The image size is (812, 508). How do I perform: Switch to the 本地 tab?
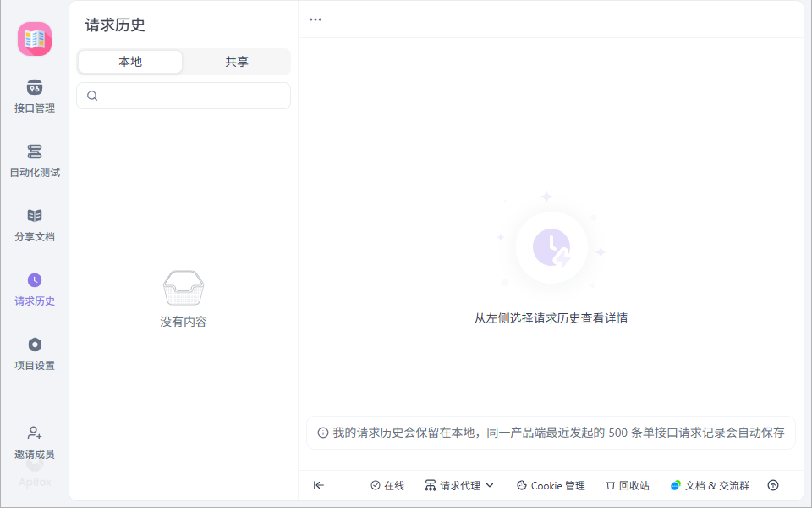click(x=130, y=62)
